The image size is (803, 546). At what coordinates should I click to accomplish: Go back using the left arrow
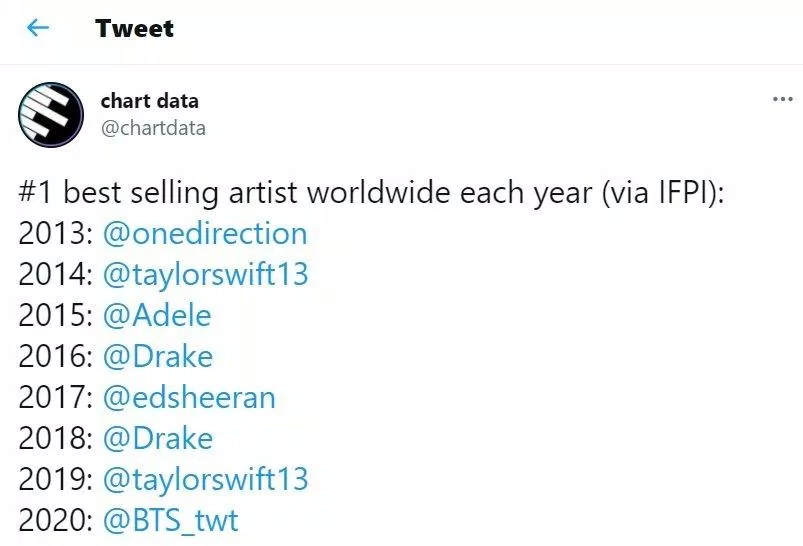[x=38, y=28]
